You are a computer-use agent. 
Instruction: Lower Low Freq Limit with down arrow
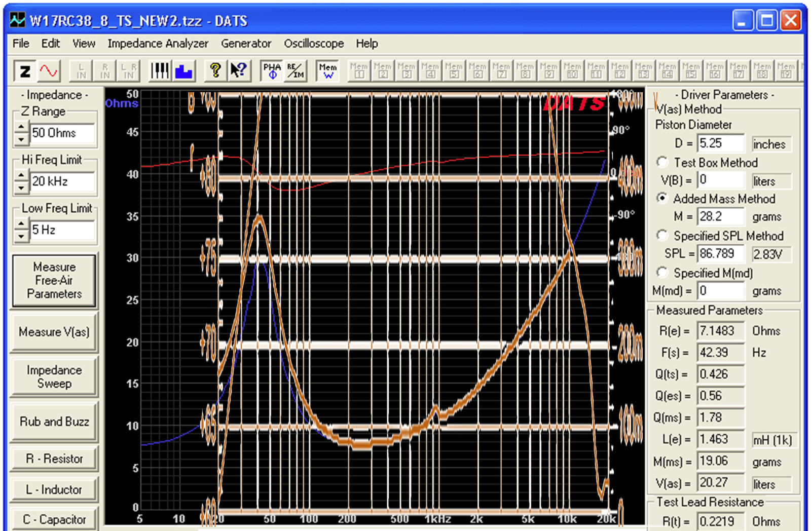(21, 236)
